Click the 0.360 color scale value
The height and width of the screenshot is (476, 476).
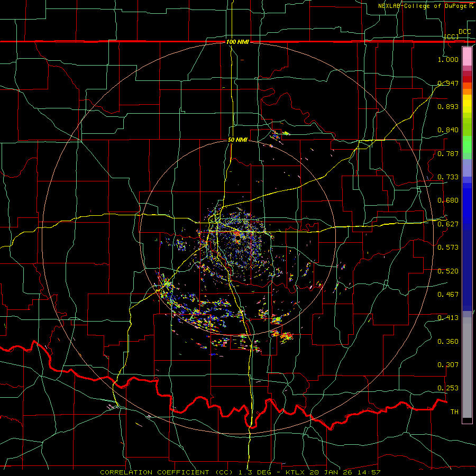448,341
